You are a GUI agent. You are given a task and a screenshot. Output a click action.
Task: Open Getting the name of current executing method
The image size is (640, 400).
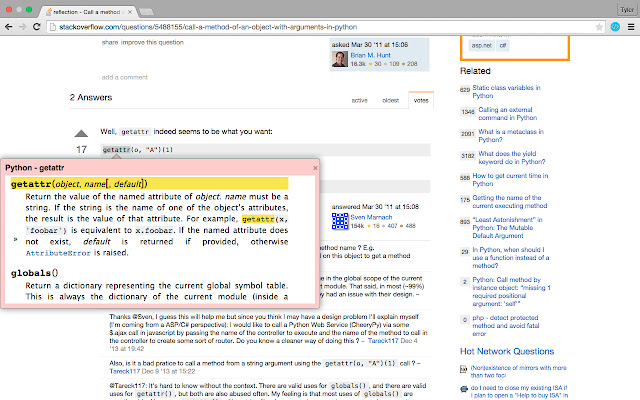point(510,202)
